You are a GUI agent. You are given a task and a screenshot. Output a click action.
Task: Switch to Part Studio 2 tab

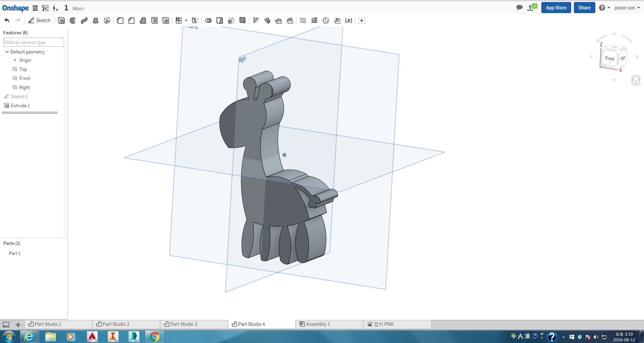127,324
